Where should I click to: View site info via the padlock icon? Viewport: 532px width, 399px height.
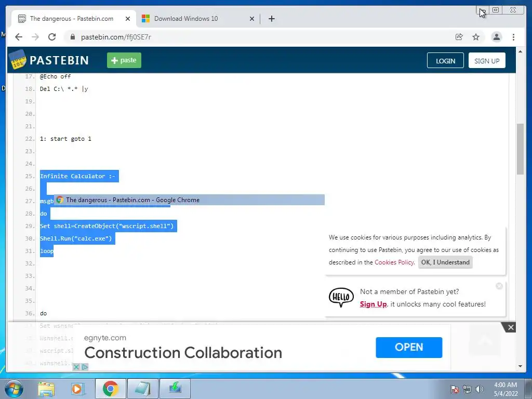coord(73,37)
